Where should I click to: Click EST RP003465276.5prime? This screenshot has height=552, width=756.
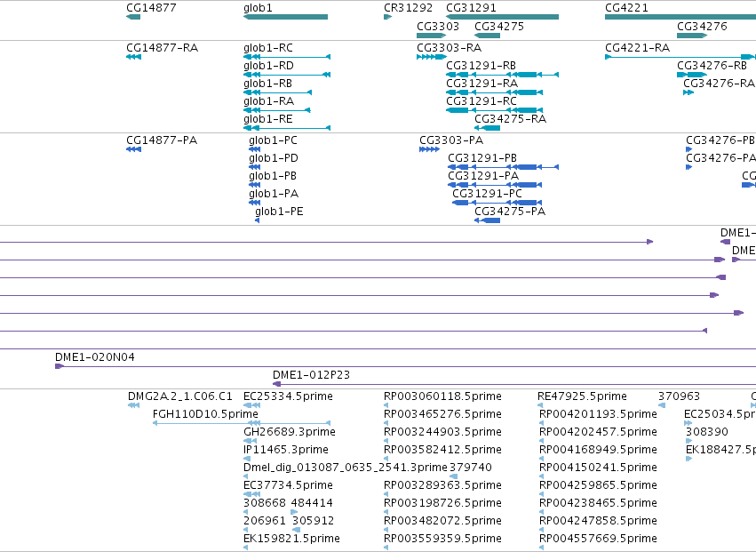[x=442, y=414]
